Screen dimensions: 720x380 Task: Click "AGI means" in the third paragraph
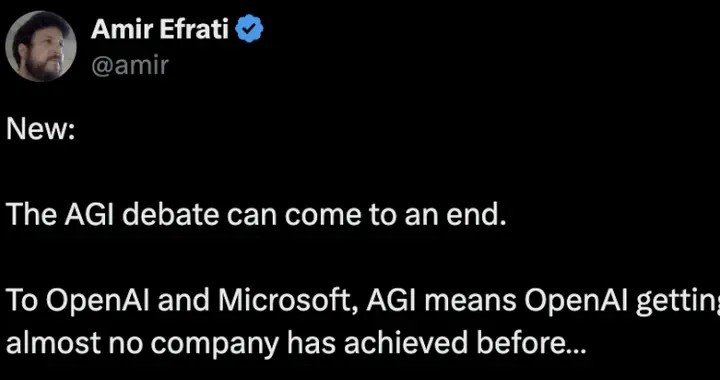point(443,300)
